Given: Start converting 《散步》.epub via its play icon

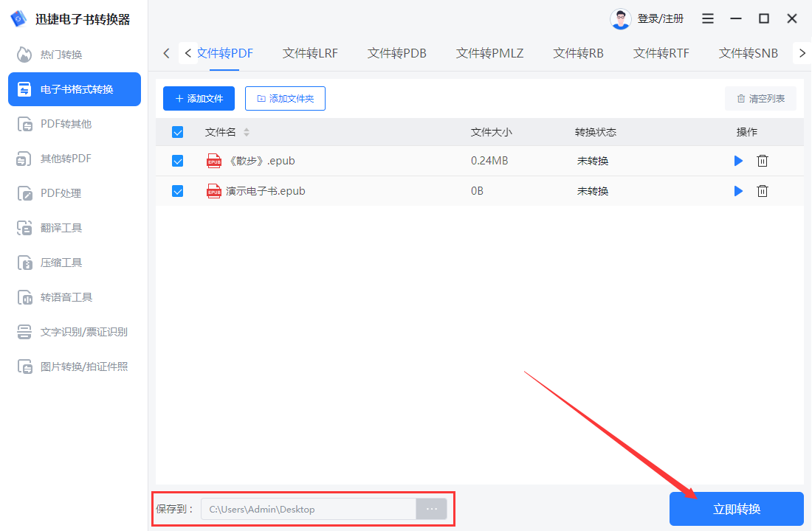Looking at the screenshot, I should coord(738,160).
